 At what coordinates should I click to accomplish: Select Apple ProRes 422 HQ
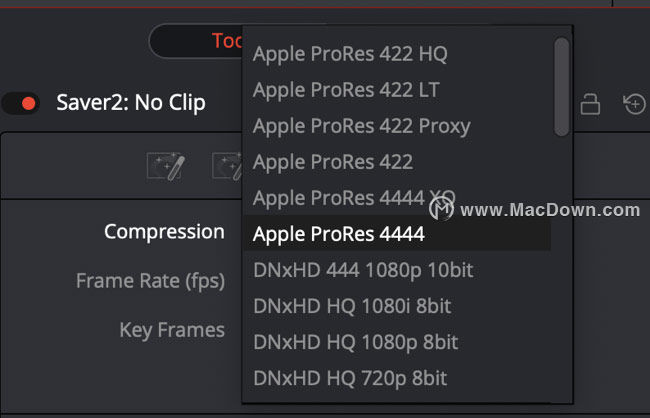click(350, 54)
